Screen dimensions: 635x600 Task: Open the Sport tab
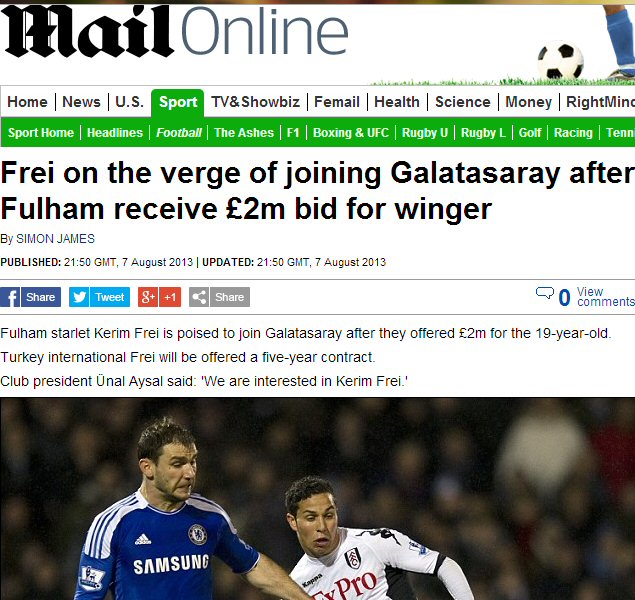click(178, 102)
